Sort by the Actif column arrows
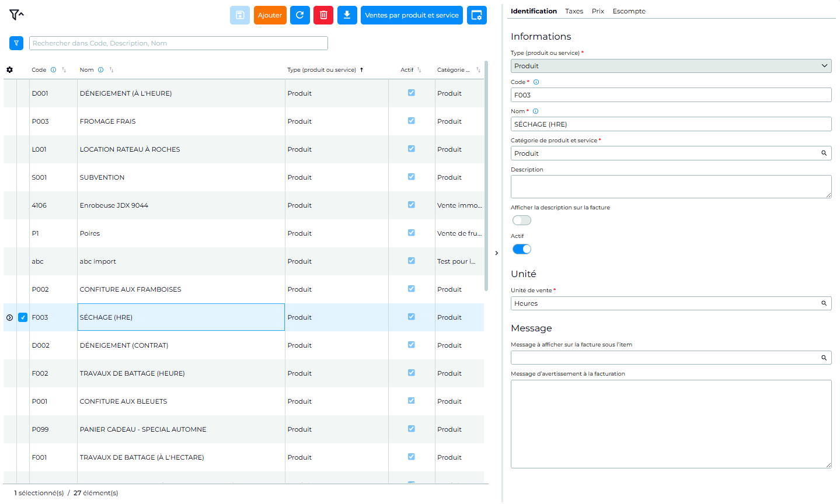Image resolution: width=840 pixels, height=504 pixels. (x=419, y=70)
